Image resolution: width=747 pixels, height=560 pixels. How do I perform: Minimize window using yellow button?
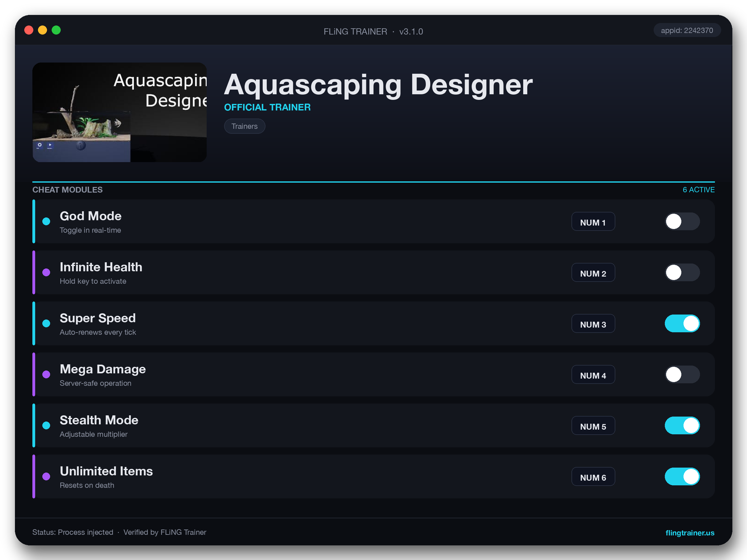[x=43, y=30]
